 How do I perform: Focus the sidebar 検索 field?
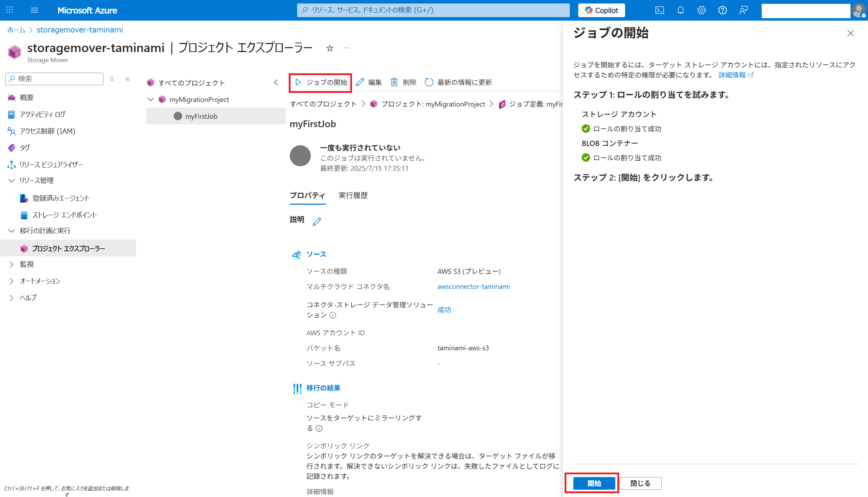[x=55, y=79]
